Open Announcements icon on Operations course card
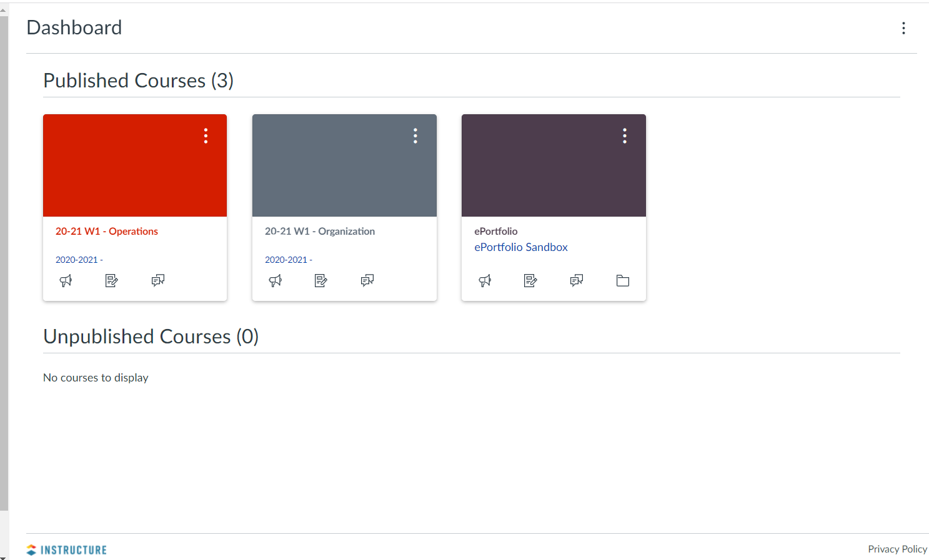The width and height of the screenshot is (929, 560). [66, 281]
